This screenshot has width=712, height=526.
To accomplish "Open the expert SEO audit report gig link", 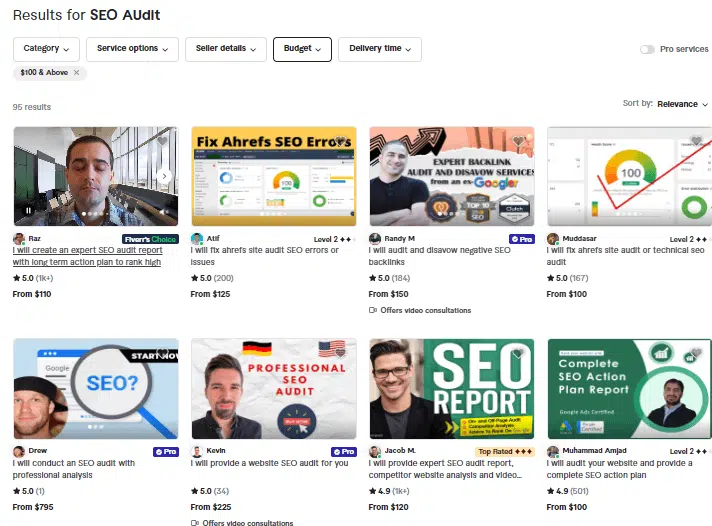I will pyautogui.click(x=87, y=256).
